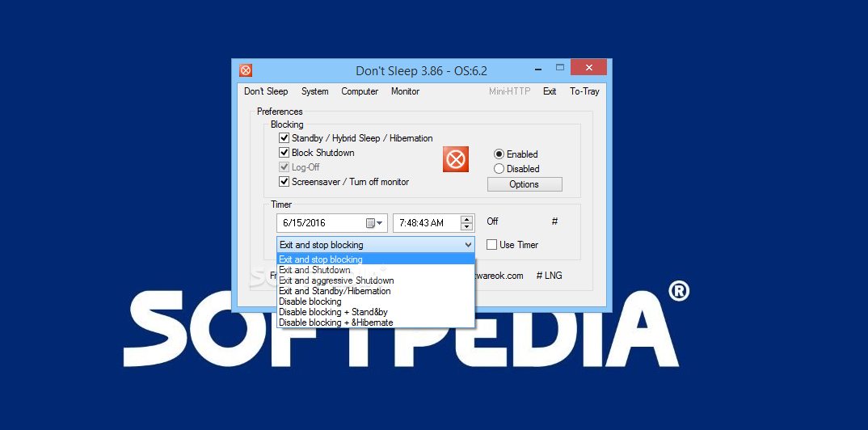Close the Don't Sleep window
The width and height of the screenshot is (868, 430).
pos(589,68)
